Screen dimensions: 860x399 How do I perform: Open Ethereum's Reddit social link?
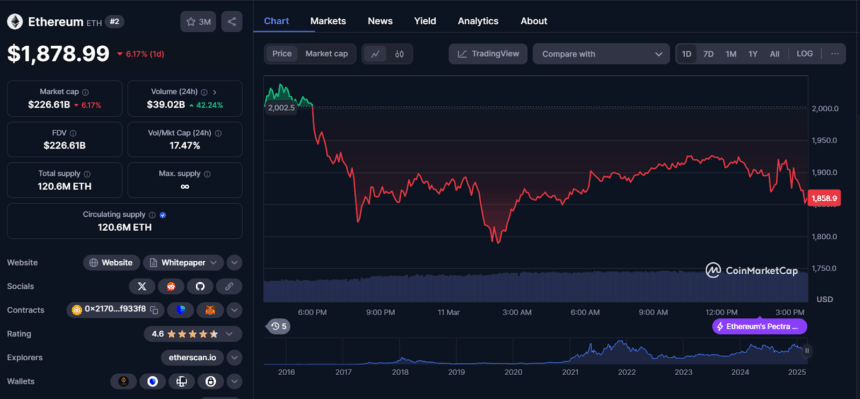[x=171, y=286]
